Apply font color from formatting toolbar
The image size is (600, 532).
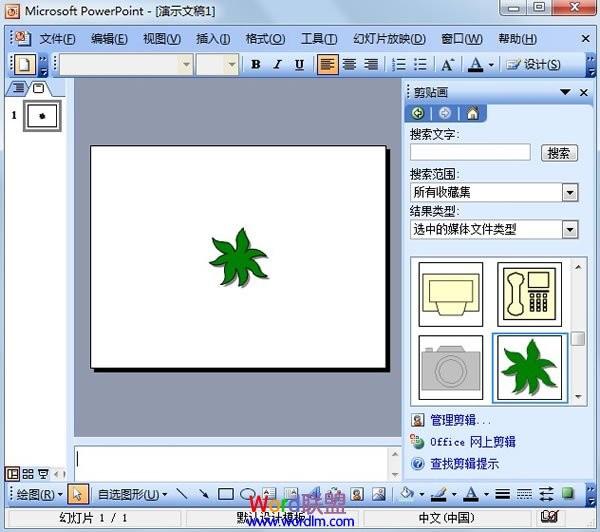476,64
